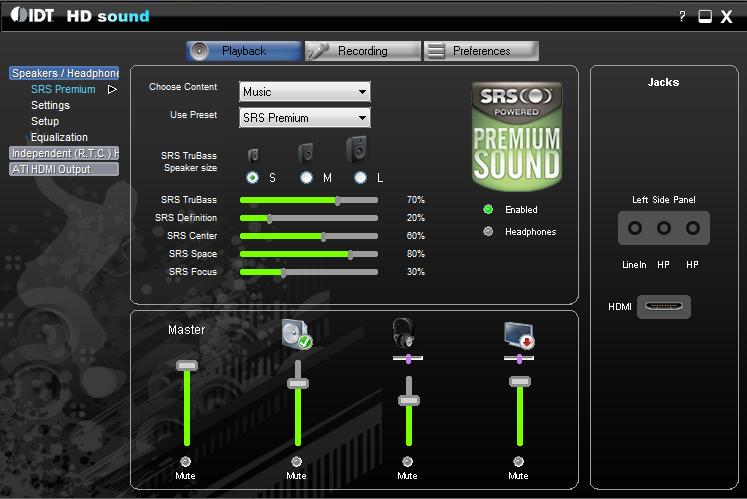This screenshot has width=747, height=499.
Task: Select the headphones device icon
Action: 404,333
